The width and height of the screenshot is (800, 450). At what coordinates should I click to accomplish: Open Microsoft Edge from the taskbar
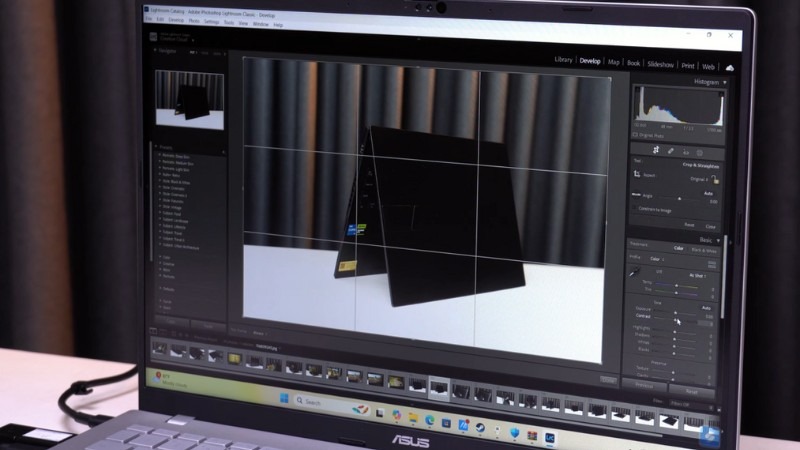(429, 419)
